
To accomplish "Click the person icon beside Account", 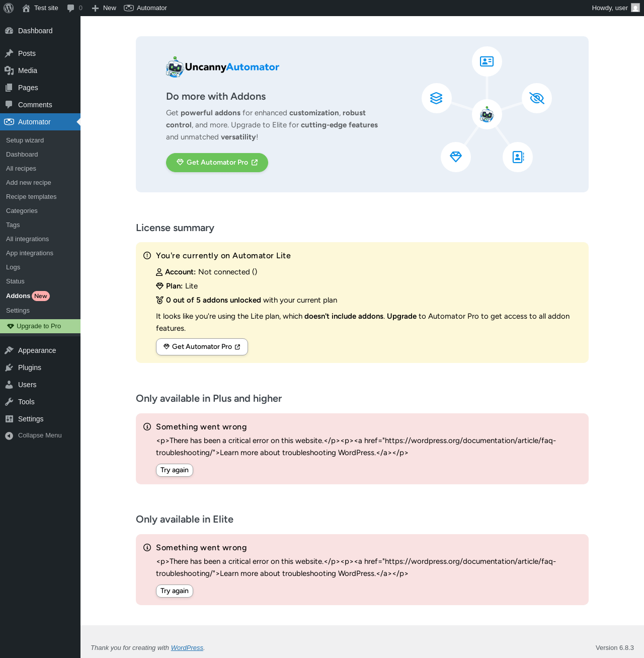I will point(159,272).
